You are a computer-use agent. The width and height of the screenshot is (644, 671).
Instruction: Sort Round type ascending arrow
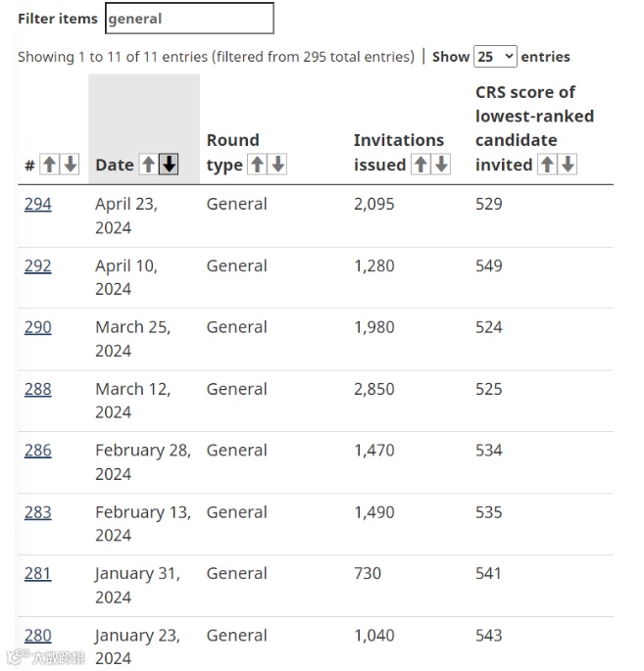point(257,165)
